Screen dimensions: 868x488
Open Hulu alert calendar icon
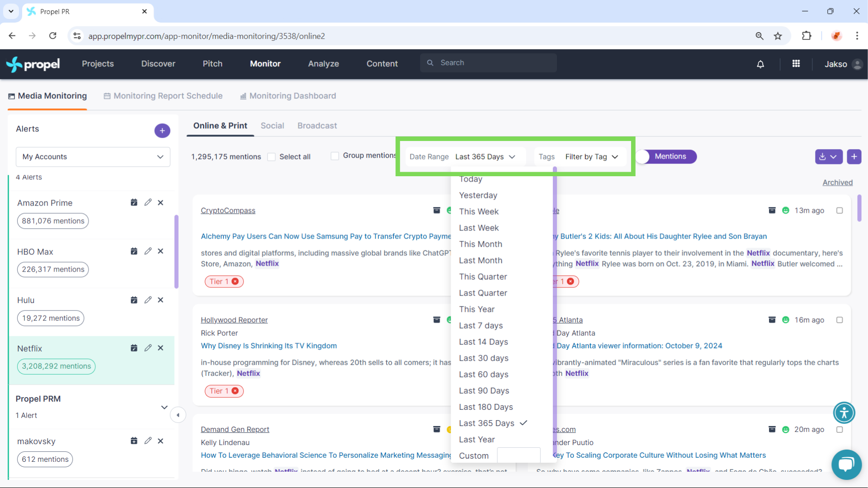click(134, 300)
